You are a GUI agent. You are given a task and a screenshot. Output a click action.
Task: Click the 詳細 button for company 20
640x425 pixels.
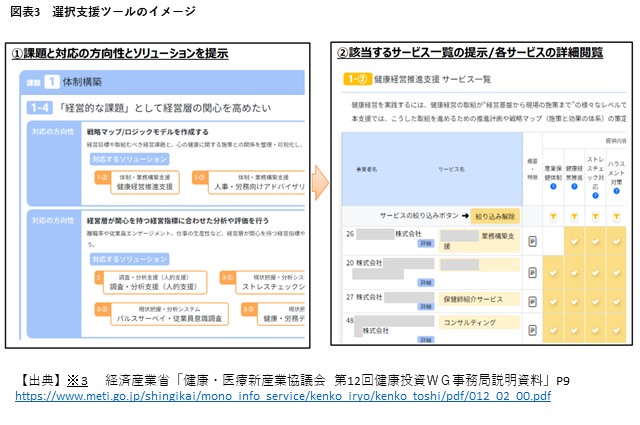[x=425, y=283]
